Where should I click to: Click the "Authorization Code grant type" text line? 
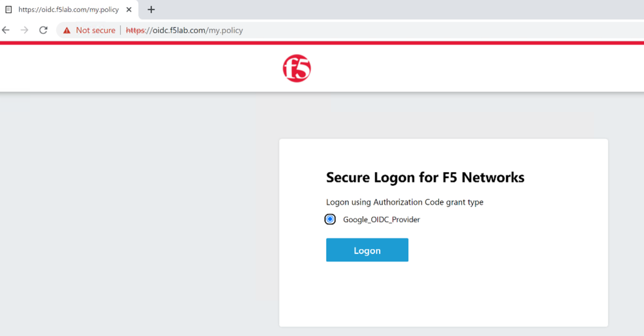[404, 202]
